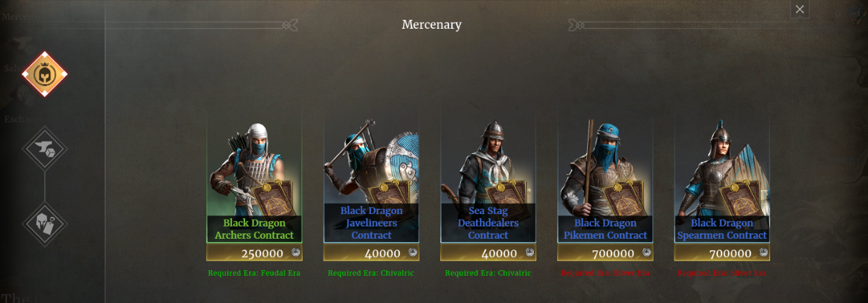868x303 pixels.
Task: Buy Javelineers Contract for 40000 silver
Action: [x=371, y=253]
